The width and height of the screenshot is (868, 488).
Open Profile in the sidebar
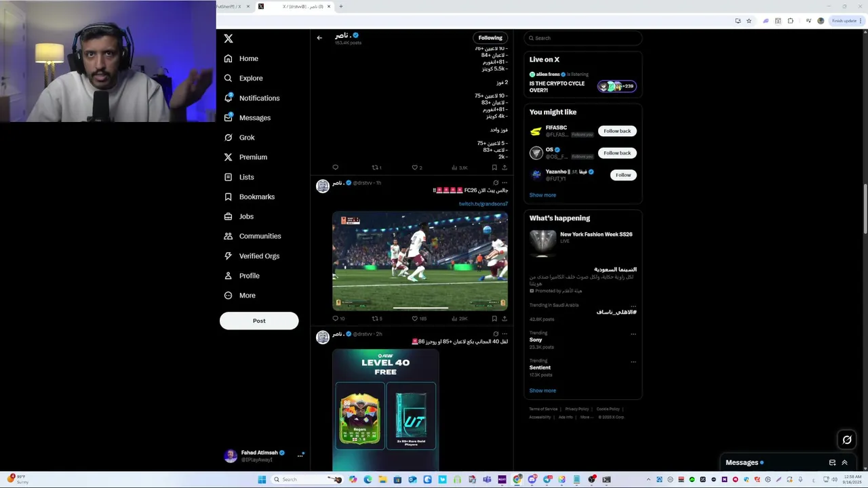241,276
